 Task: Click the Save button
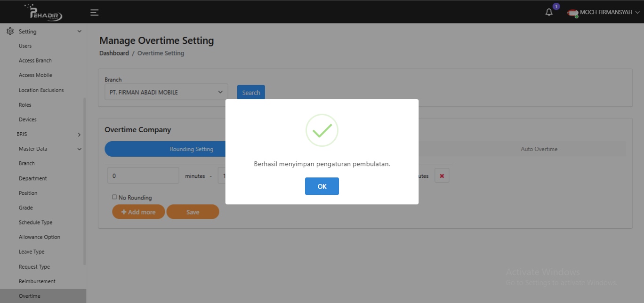coord(193,212)
